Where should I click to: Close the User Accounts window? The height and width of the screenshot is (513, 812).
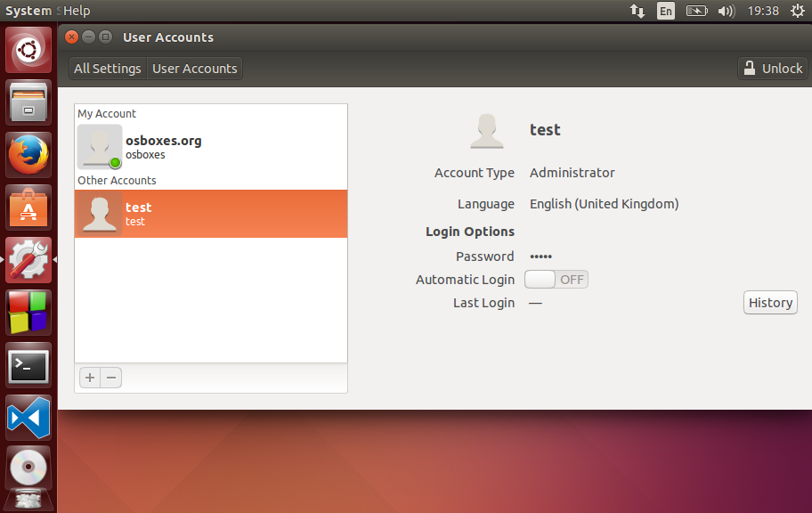click(72, 37)
